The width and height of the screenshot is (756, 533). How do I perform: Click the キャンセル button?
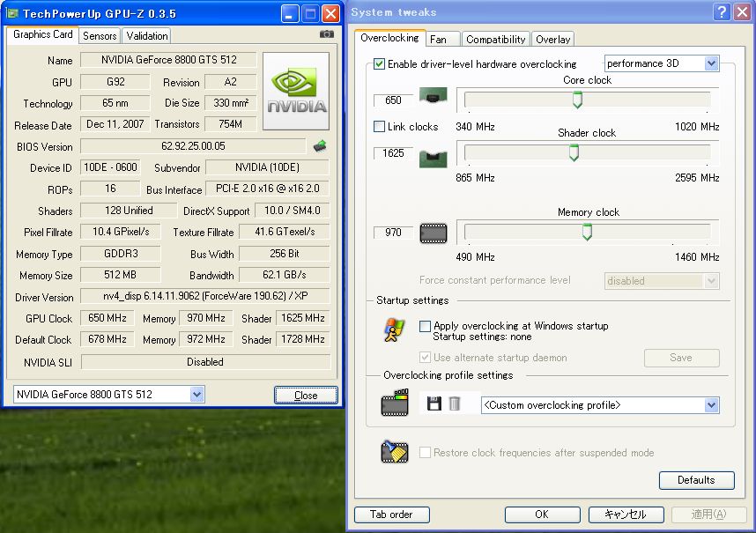[x=626, y=514]
